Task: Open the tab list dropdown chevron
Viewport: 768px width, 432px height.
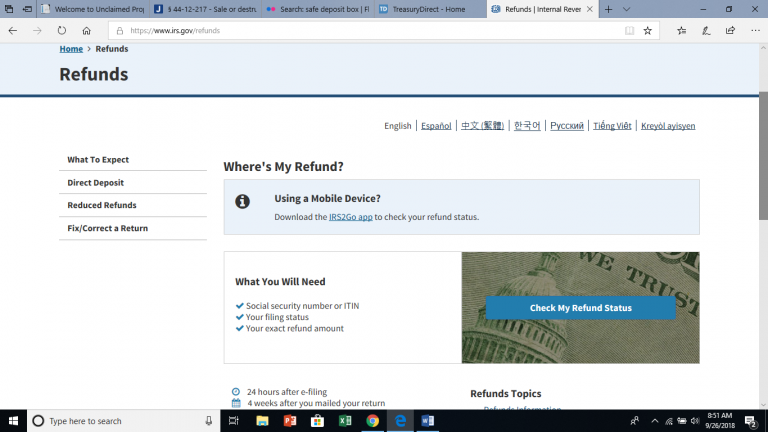Action: 627,9
